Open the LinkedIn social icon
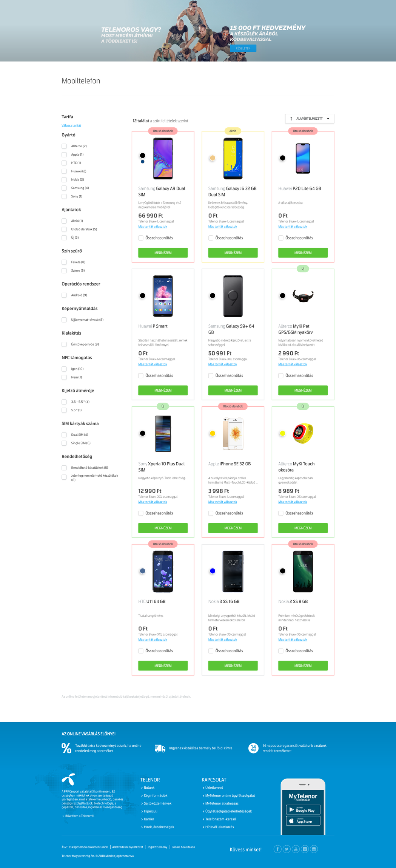This screenshot has height=868, width=396. click(x=305, y=849)
